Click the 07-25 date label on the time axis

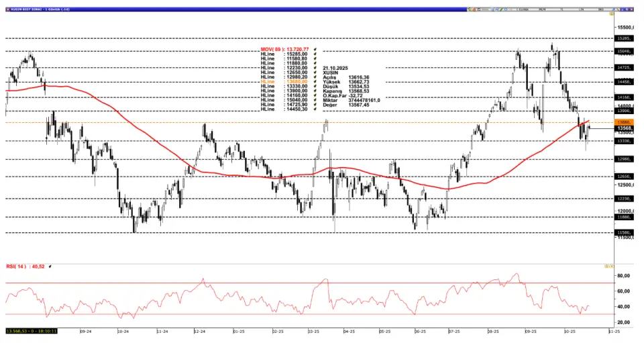point(454,331)
